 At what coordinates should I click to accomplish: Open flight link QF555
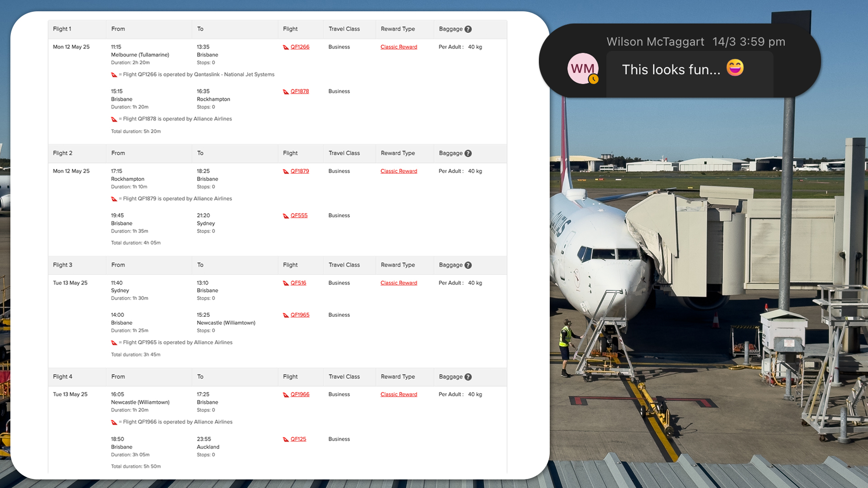point(299,216)
